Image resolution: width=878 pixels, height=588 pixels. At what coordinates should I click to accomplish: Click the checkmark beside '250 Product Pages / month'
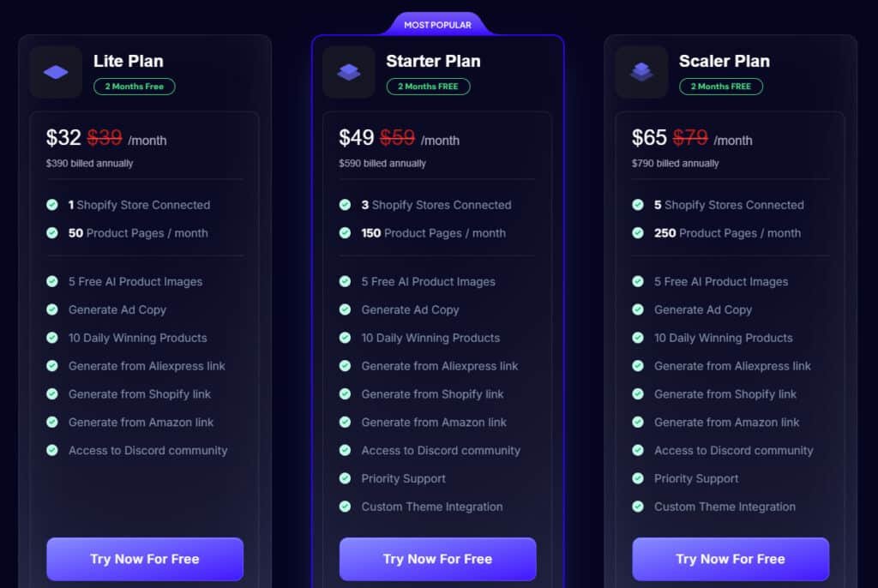(637, 233)
